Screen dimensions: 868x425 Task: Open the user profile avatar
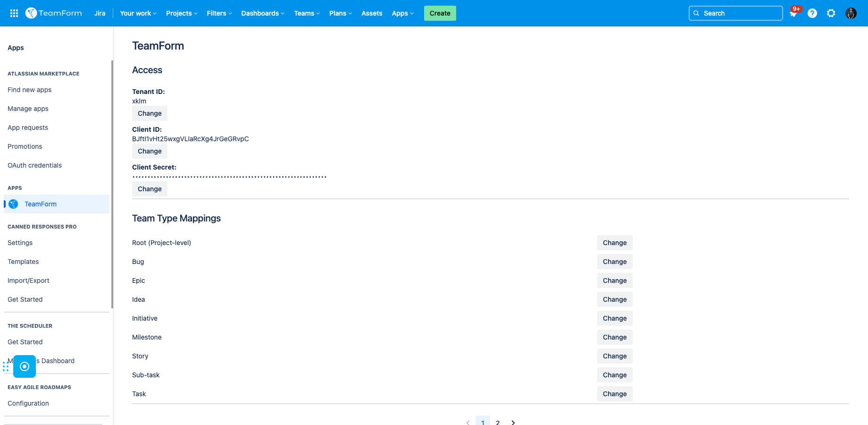pyautogui.click(x=851, y=13)
